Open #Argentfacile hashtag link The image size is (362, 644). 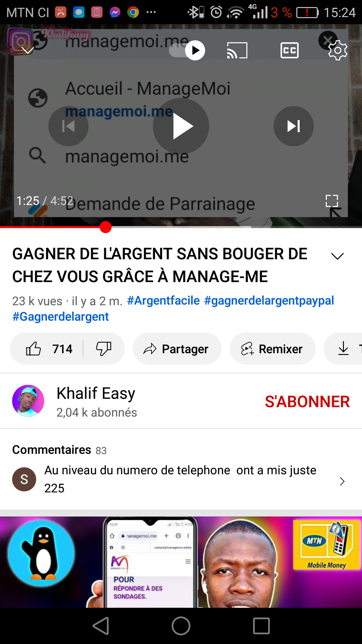click(163, 301)
